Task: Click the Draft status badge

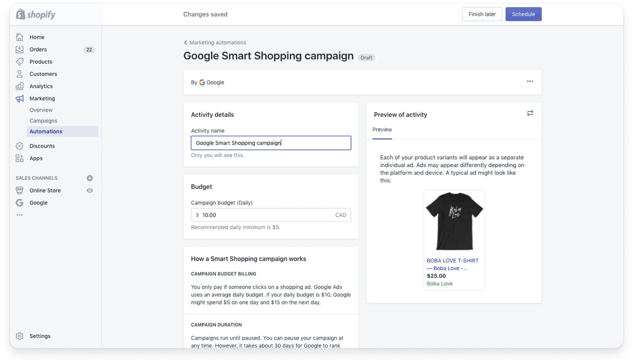Action: point(366,57)
